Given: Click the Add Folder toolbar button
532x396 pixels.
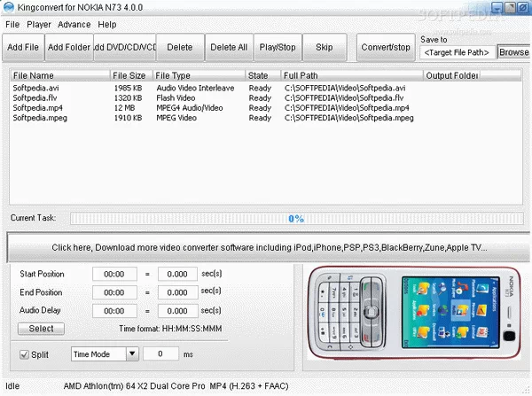Looking at the screenshot, I should [69, 46].
